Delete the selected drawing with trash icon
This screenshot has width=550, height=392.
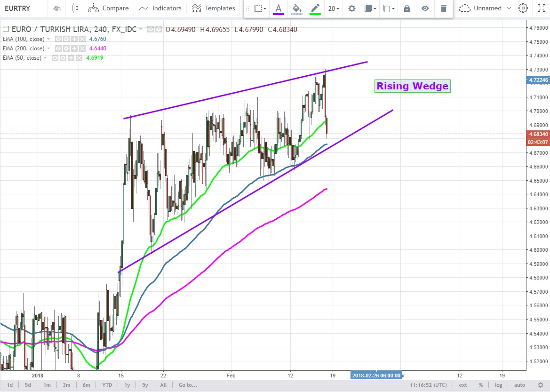click(x=443, y=8)
